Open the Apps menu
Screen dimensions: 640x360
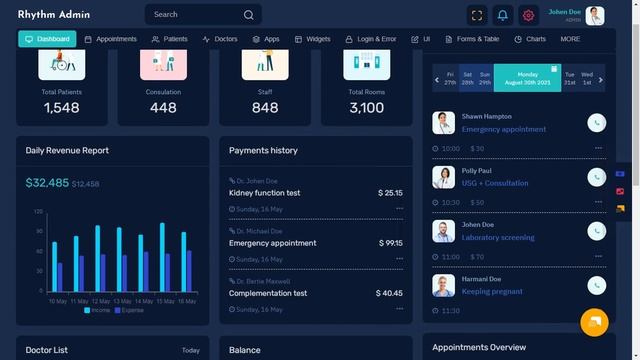click(266, 39)
